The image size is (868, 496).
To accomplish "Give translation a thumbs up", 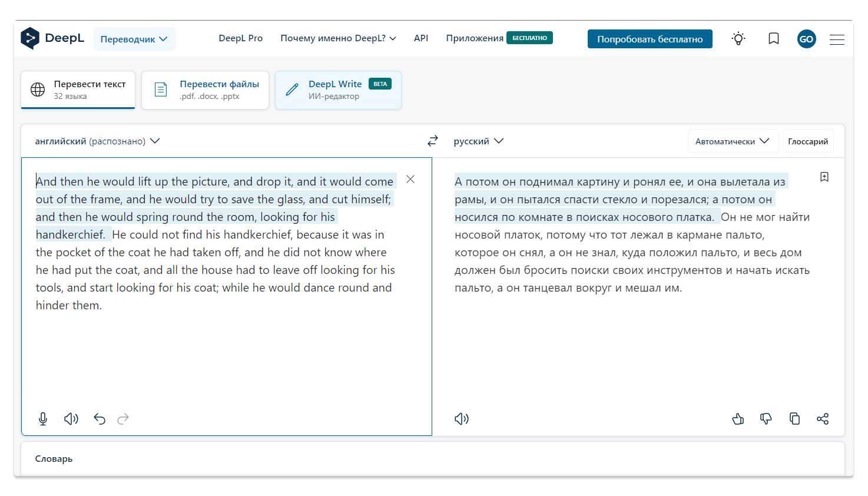I will 738,419.
